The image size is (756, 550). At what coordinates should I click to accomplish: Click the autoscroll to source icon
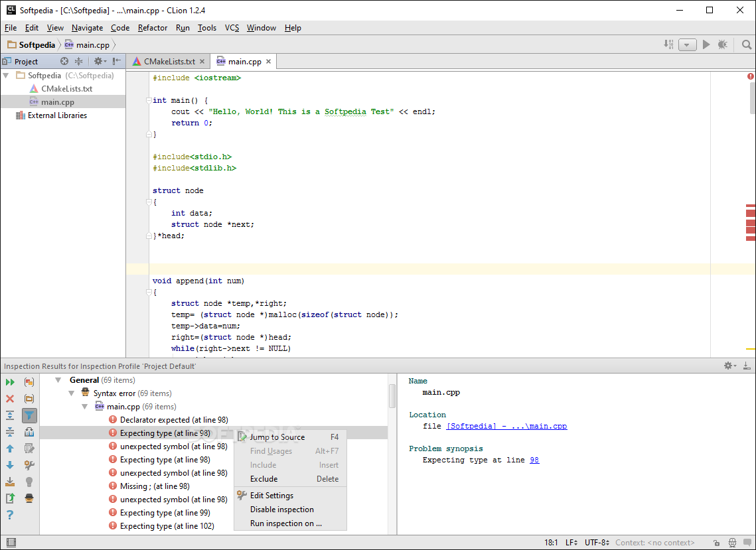[29, 432]
